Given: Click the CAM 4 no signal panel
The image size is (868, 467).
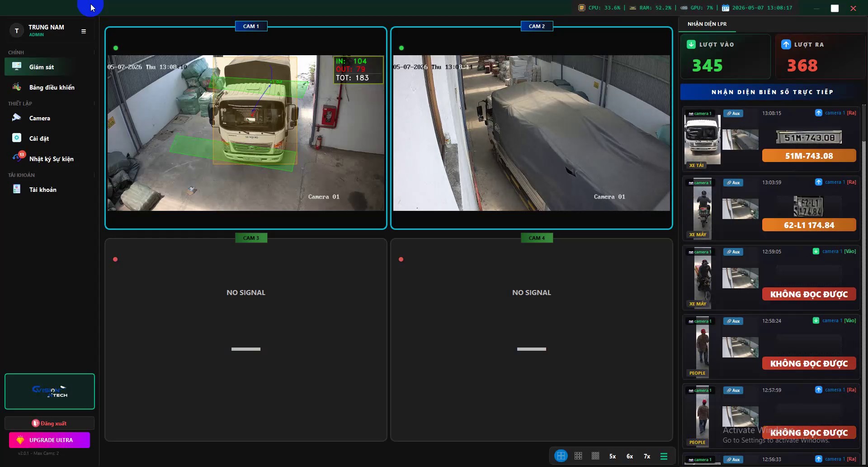Looking at the screenshot, I should pyautogui.click(x=532, y=340).
